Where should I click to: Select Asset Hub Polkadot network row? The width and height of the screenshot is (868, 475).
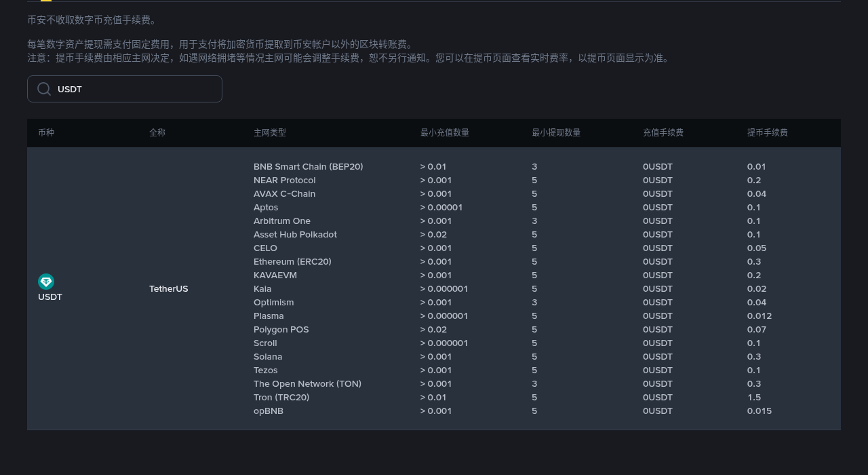click(296, 235)
